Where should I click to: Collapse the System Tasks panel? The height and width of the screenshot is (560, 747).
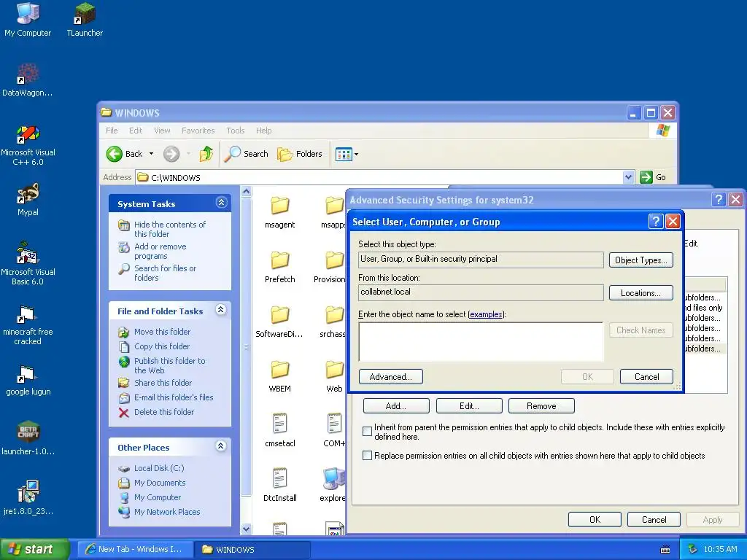pos(221,203)
